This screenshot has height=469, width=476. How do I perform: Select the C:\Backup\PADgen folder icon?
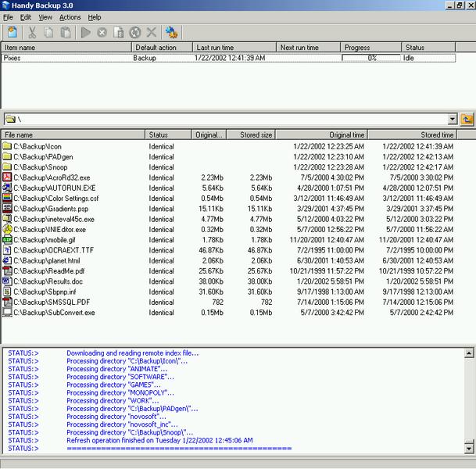point(7,156)
